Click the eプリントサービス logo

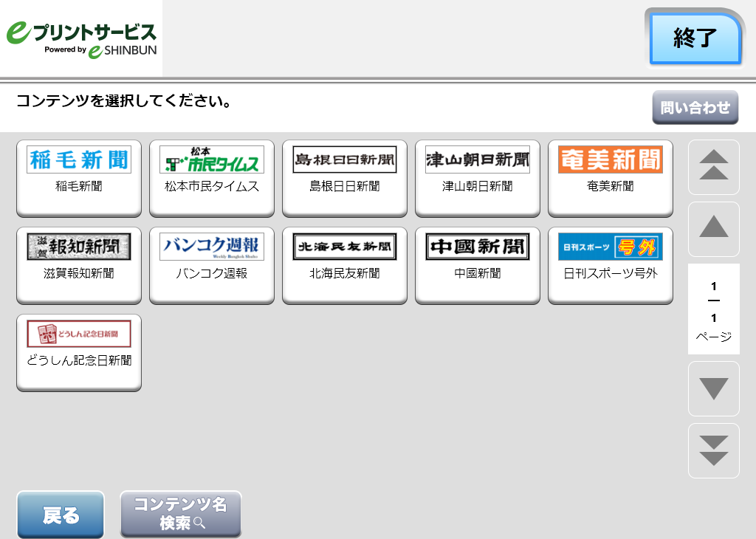tap(81, 40)
